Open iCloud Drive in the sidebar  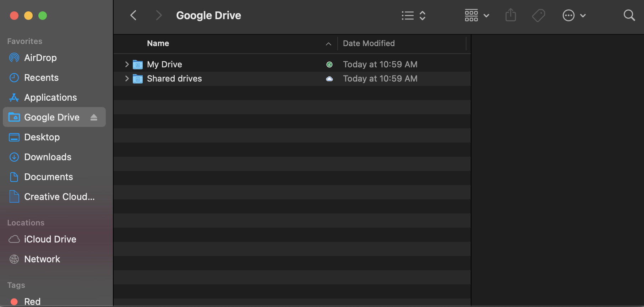(54, 239)
